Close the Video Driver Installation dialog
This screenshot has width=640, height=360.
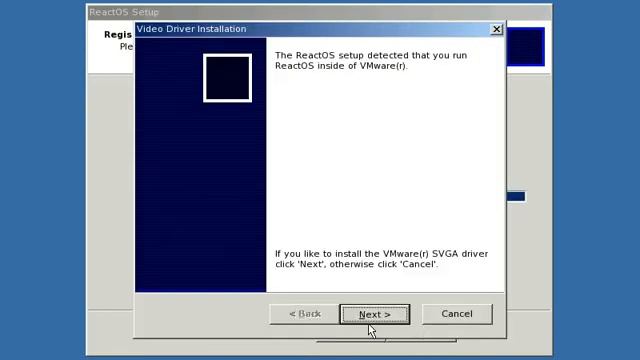[496, 29]
